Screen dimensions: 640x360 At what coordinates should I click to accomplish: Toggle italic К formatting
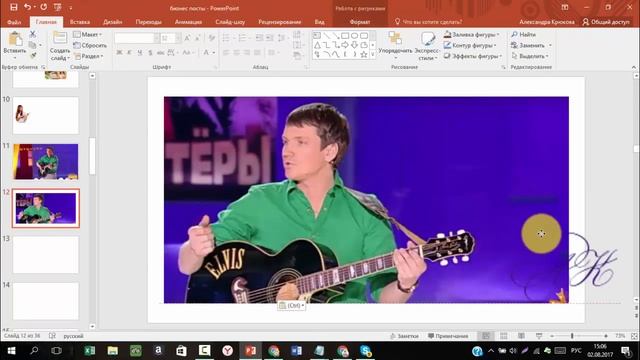129,52
